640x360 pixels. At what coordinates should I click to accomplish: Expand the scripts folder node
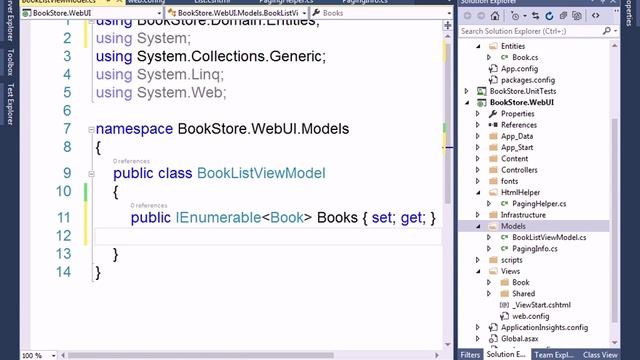pyautogui.click(x=478, y=260)
